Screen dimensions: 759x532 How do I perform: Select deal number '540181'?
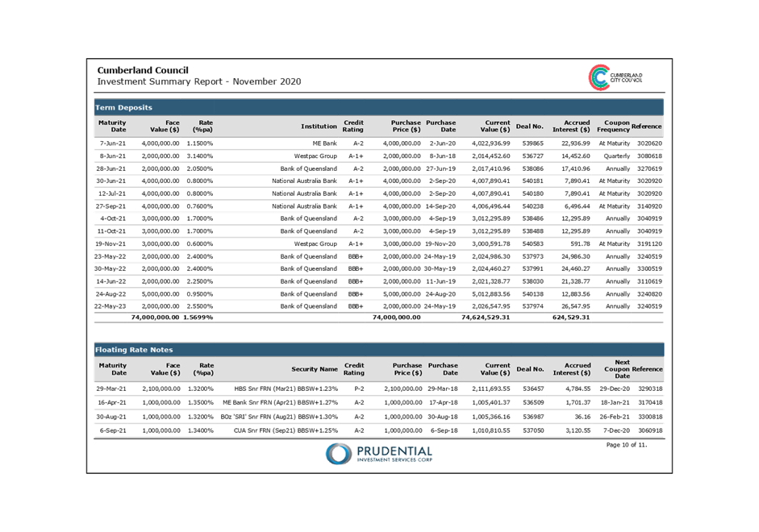tap(532, 181)
